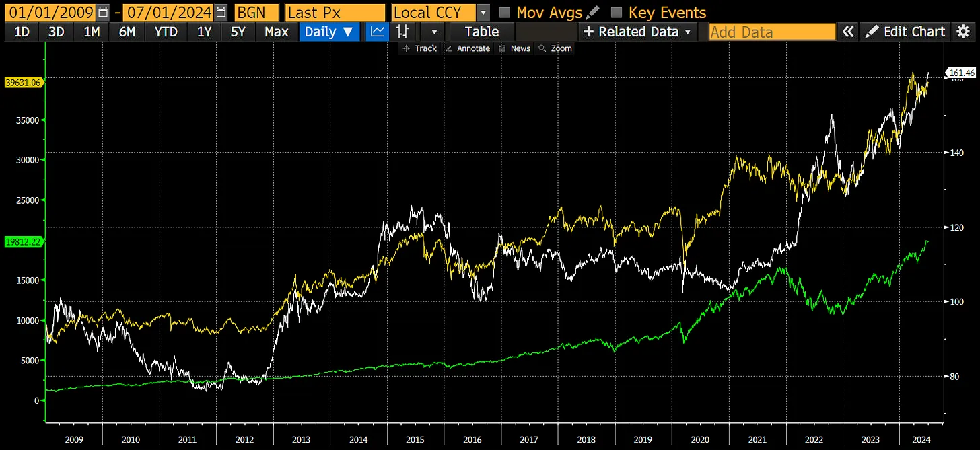This screenshot has height=450, width=980.
Task: Click the Edit Chart button
Action: tap(906, 31)
